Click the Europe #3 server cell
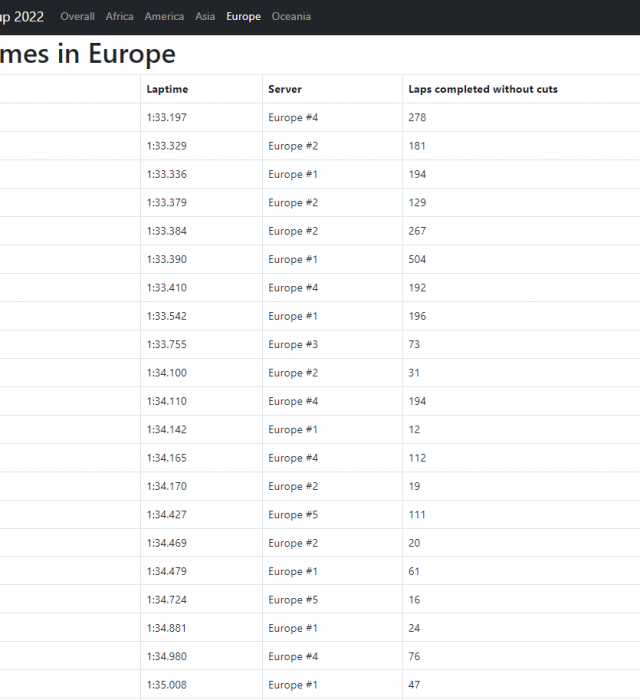The width and height of the screenshot is (640, 700). 293,345
